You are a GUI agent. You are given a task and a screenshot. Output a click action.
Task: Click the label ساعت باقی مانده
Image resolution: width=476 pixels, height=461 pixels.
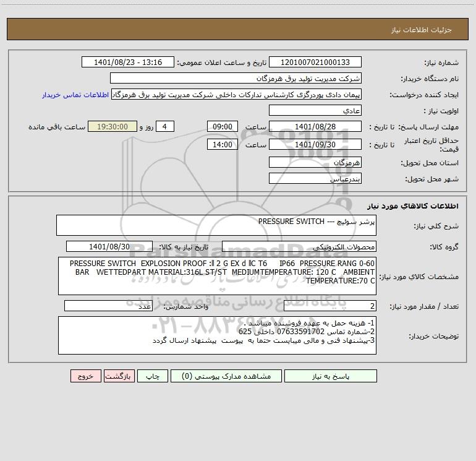(x=57, y=127)
